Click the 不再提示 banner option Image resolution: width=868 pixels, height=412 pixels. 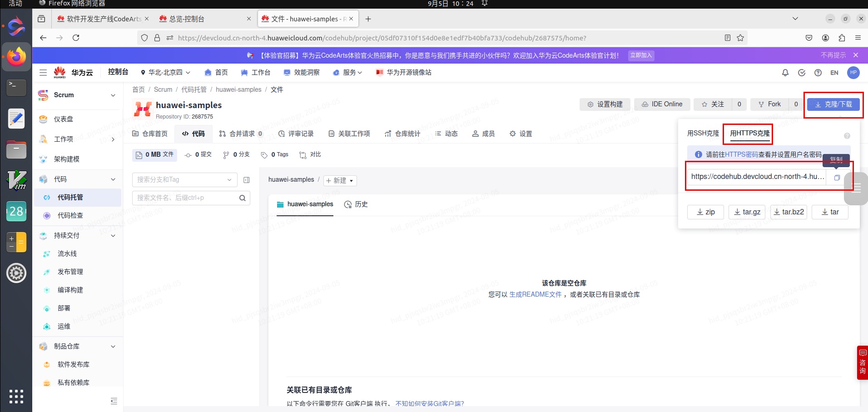coord(833,55)
